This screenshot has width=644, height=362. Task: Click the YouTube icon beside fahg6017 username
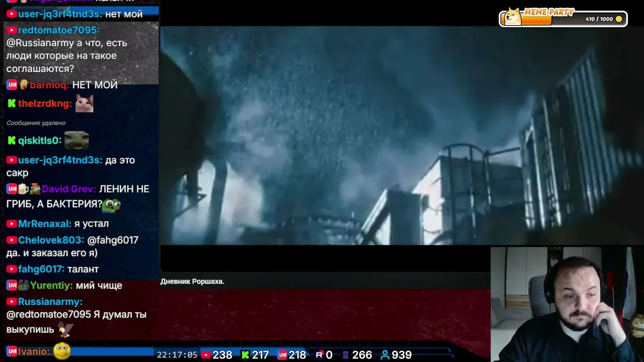(x=12, y=269)
